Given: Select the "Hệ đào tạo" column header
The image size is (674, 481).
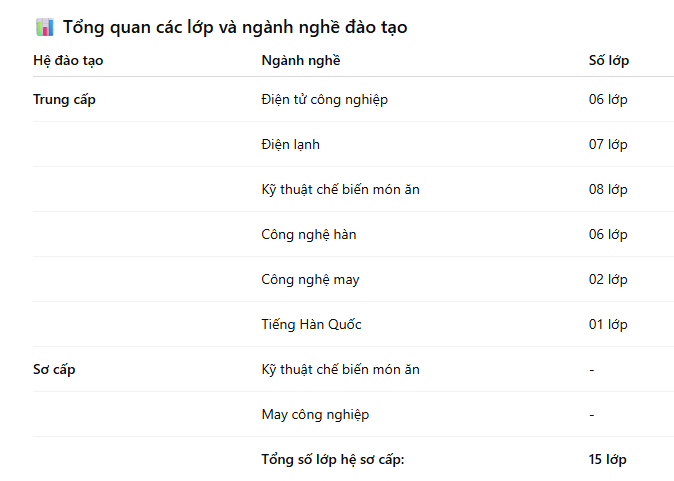Looking at the screenshot, I should 68,61.
